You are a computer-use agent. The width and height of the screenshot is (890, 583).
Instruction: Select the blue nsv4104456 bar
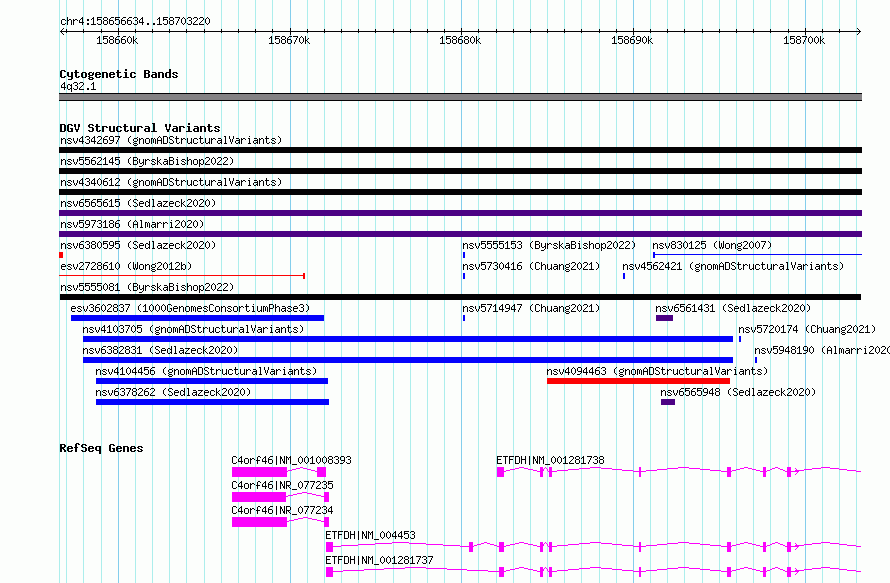coord(212,381)
